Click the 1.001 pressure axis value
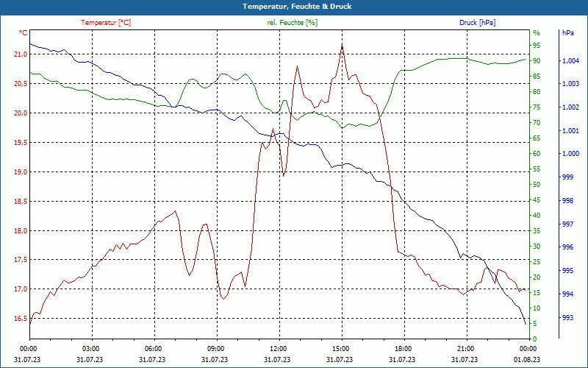Image resolution: width=588 pixels, height=368 pixels. click(x=571, y=131)
